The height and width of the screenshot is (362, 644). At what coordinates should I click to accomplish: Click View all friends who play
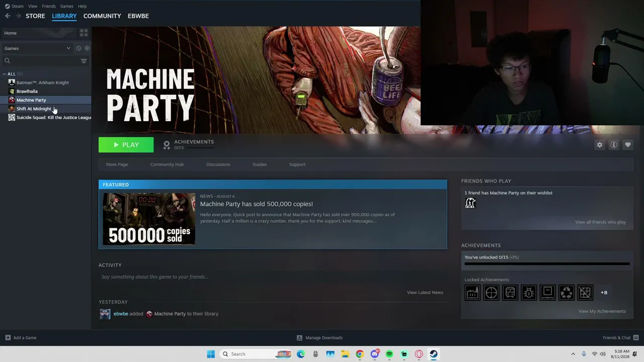601,222
